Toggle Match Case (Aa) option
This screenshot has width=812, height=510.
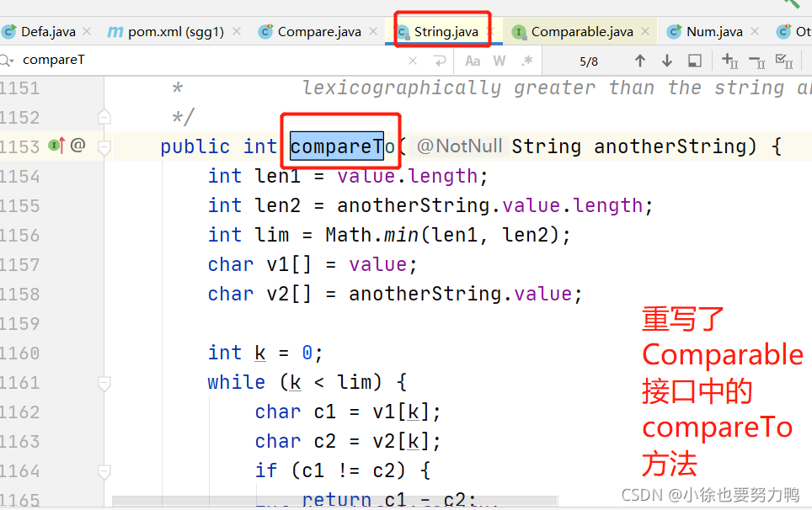(473, 61)
